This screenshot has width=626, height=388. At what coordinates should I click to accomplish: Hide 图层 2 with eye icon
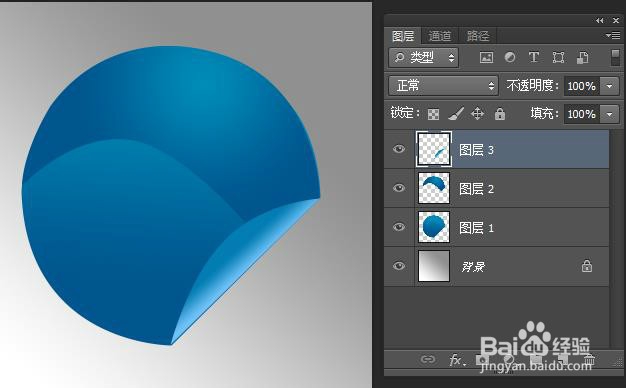398,188
